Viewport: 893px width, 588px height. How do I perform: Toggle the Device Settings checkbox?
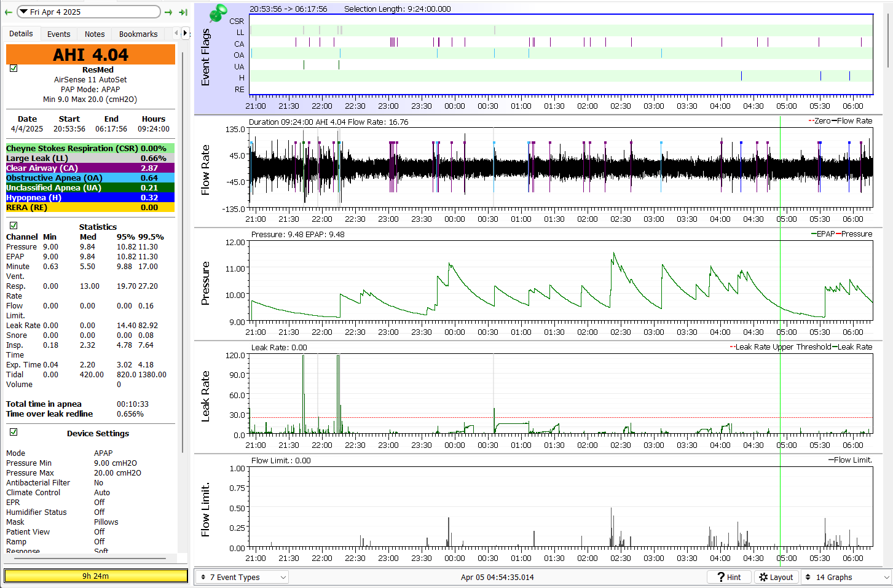[x=14, y=432]
